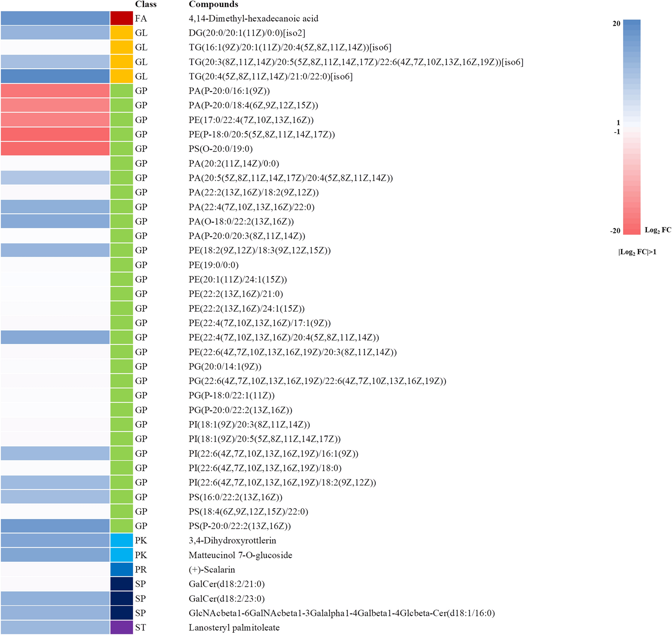Select the PE(22:2(13Z,16Z)/21:0) label
The width and height of the screenshot is (672, 635).
[x=236, y=294]
